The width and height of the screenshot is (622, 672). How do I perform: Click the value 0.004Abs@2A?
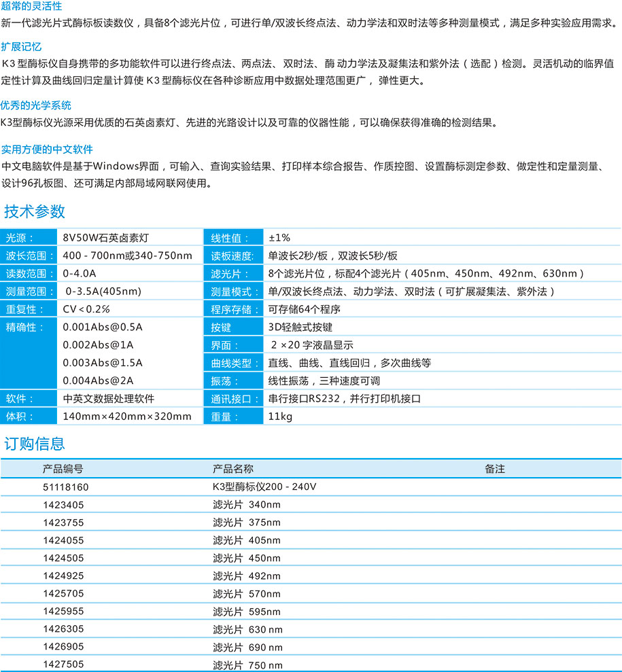[98, 381]
